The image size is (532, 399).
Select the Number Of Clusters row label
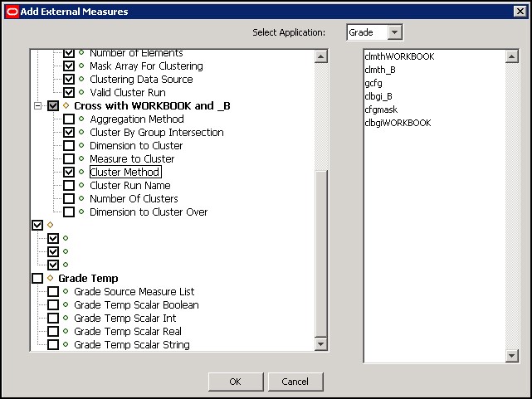(x=134, y=198)
